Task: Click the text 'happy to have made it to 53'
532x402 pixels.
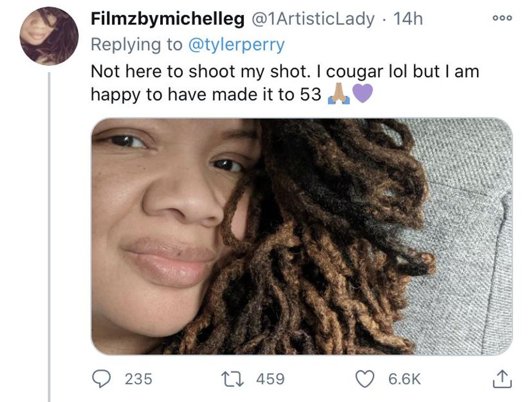Action: (x=207, y=95)
